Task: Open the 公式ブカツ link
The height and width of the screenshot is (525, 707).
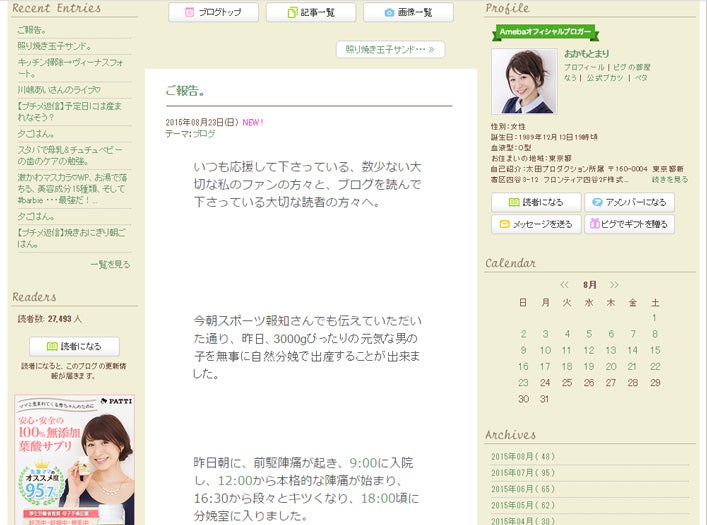Action: point(605,78)
